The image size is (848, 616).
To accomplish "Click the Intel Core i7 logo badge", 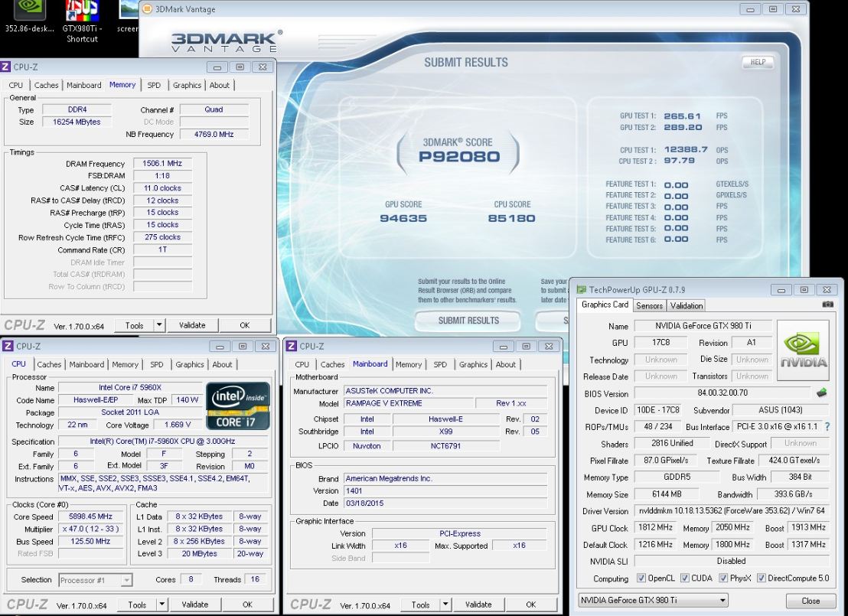I will (x=238, y=406).
